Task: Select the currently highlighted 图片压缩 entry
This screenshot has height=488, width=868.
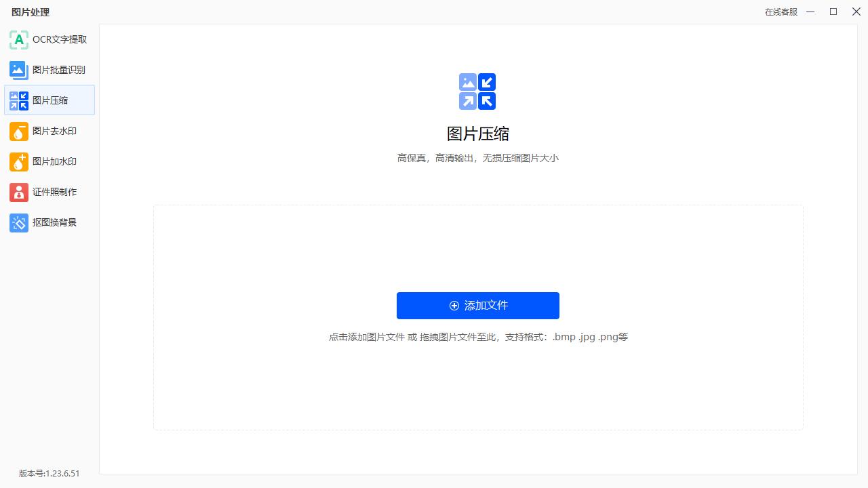Action: [x=50, y=100]
